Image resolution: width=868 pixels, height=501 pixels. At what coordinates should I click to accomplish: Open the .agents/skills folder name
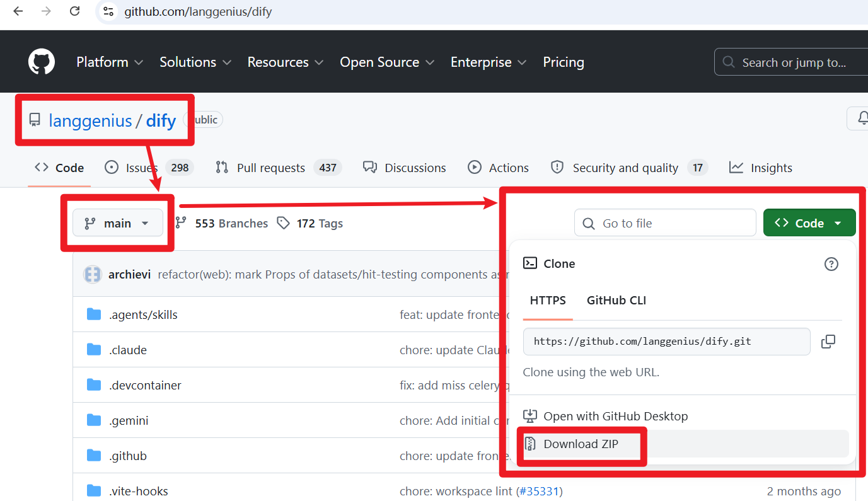click(x=143, y=314)
